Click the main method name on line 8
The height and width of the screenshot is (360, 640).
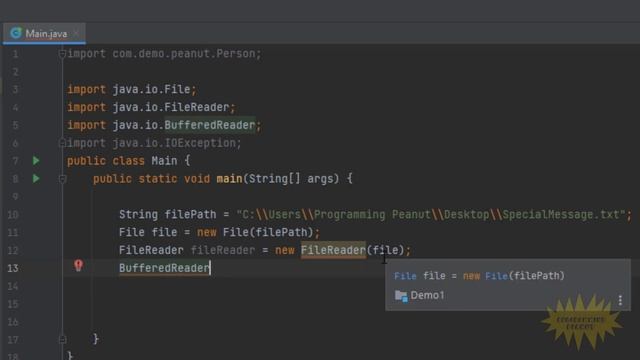tap(229, 178)
